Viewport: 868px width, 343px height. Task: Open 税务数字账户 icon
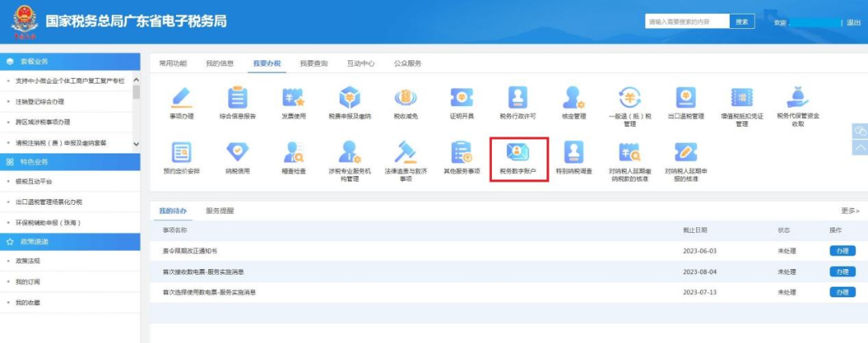pyautogui.click(x=518, y=152)
